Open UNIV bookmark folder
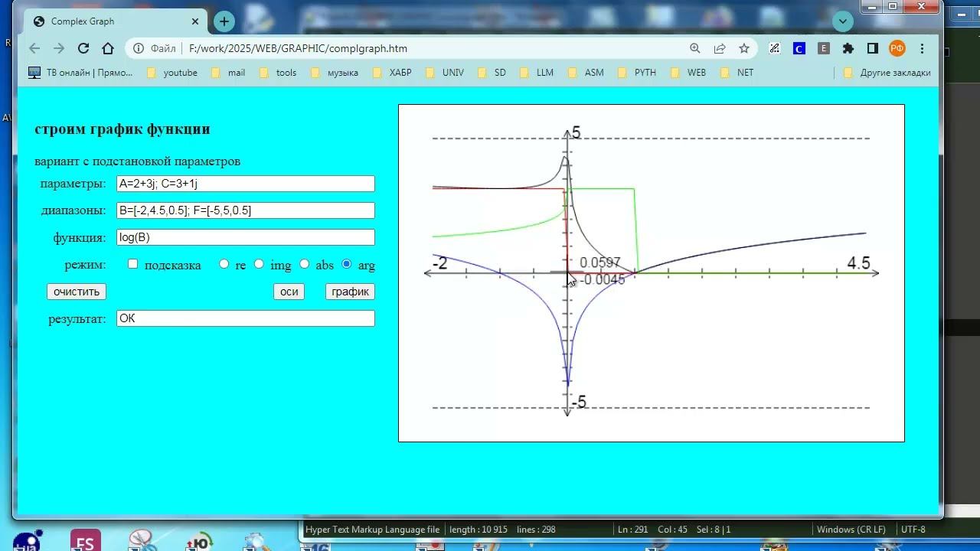The image size is (980, 551). point(445,73)
